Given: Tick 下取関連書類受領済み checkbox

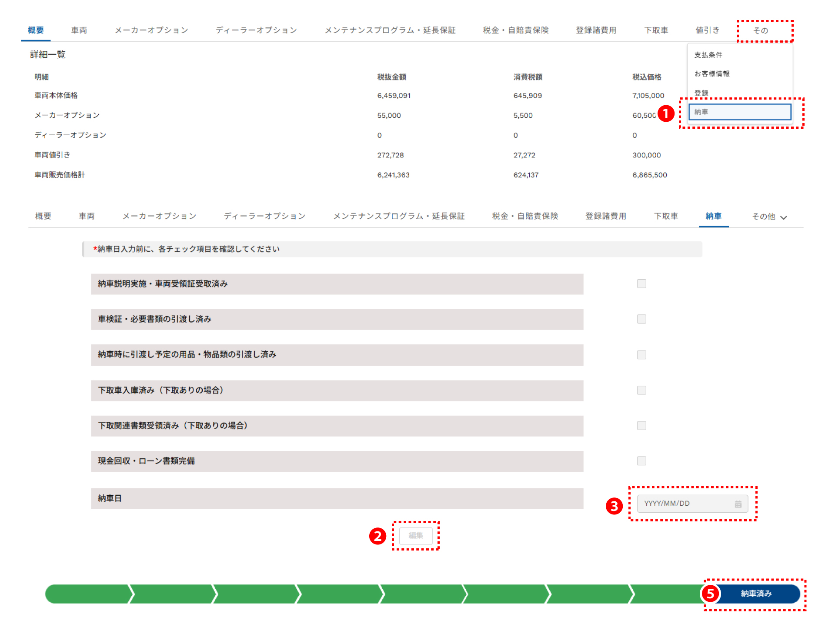Looking at the screenshot, I should point(641,426).
